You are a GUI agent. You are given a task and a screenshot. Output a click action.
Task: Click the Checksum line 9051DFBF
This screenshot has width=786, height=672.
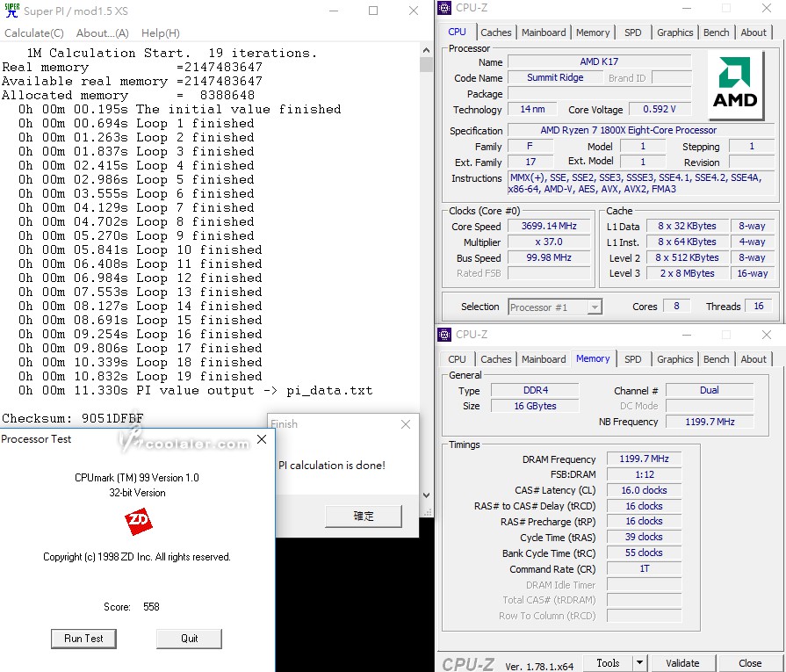(x=73, y=418)
